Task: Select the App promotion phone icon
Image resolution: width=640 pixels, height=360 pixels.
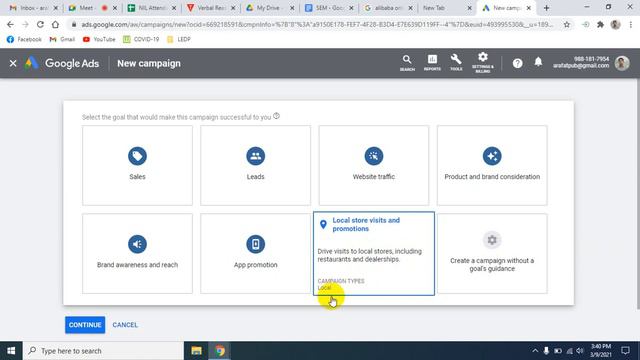Action: point(256,244)
